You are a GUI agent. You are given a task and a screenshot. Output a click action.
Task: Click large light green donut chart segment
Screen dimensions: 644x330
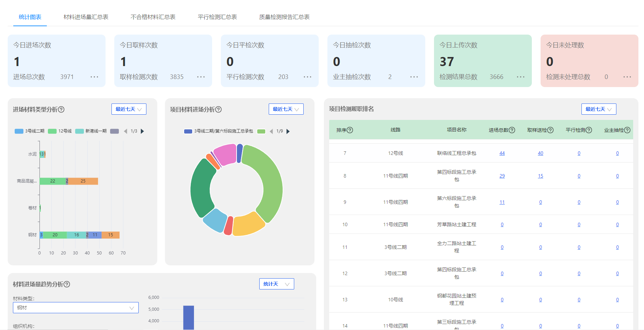[272, 182]
